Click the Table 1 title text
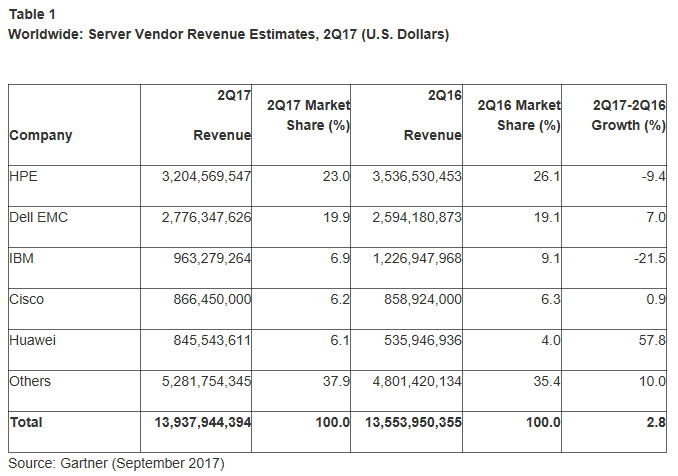Viewport: 678px width, 476px height. point(32,16)
